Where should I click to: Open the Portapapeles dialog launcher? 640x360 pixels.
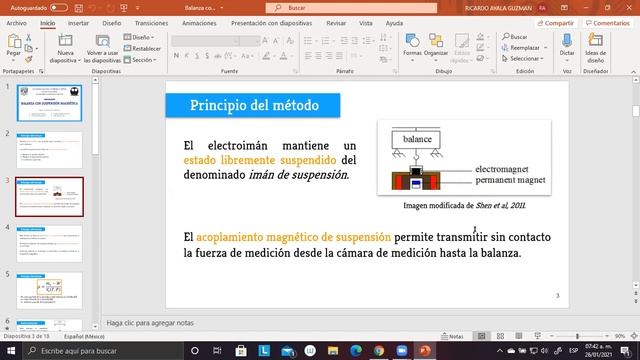[41, 71]
